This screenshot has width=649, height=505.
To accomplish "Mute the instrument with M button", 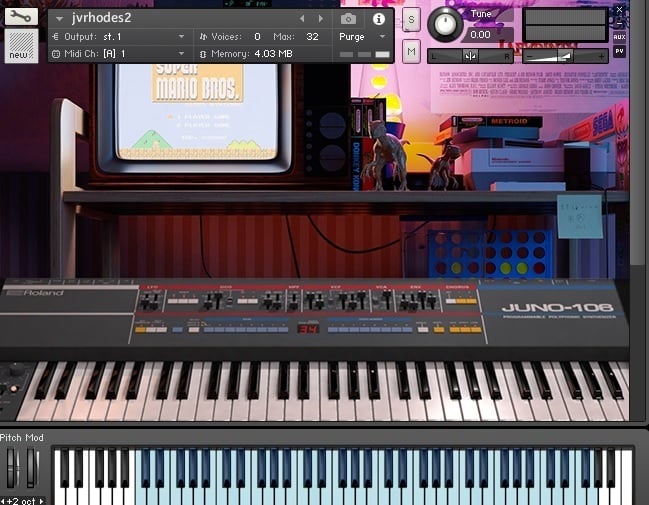I will click(411, 51).
